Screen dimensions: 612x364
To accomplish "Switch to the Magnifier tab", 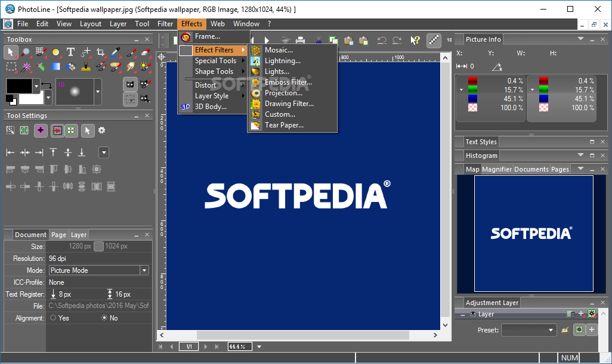I will [496, 169].
